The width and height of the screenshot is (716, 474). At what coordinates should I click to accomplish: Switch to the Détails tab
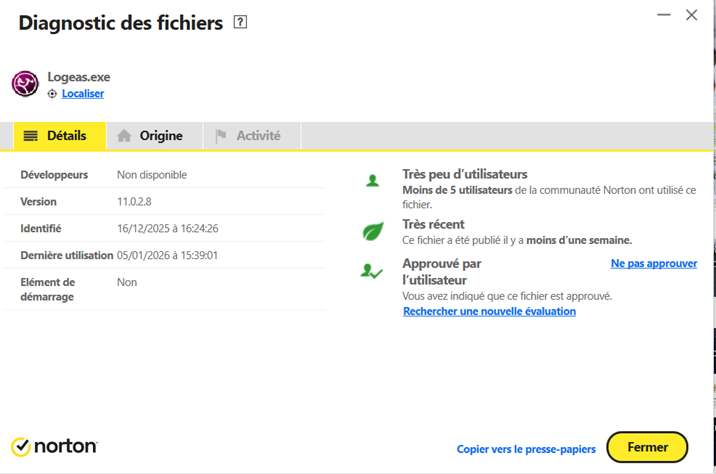[59, 136]
